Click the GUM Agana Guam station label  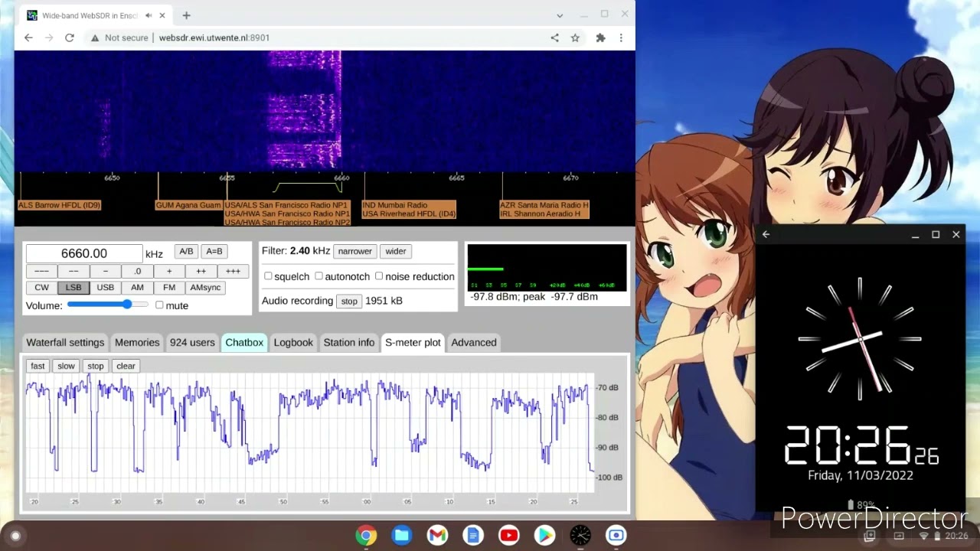click(189, 205)
